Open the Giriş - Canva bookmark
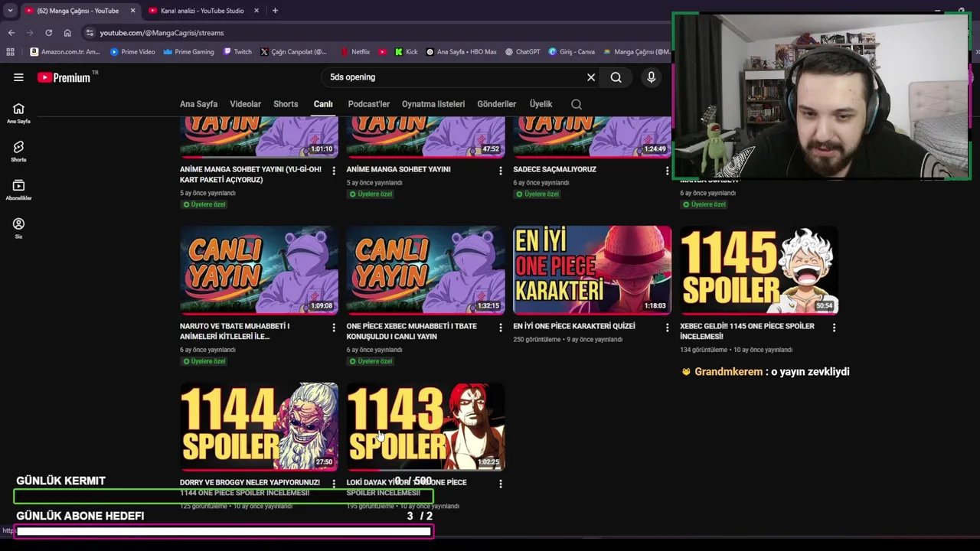Screen dimensions: 980x551 [x=572, y=52]
